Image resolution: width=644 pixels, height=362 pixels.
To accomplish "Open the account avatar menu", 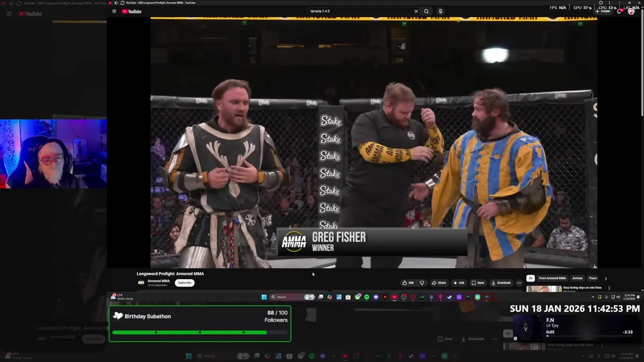I will point(631,11).
